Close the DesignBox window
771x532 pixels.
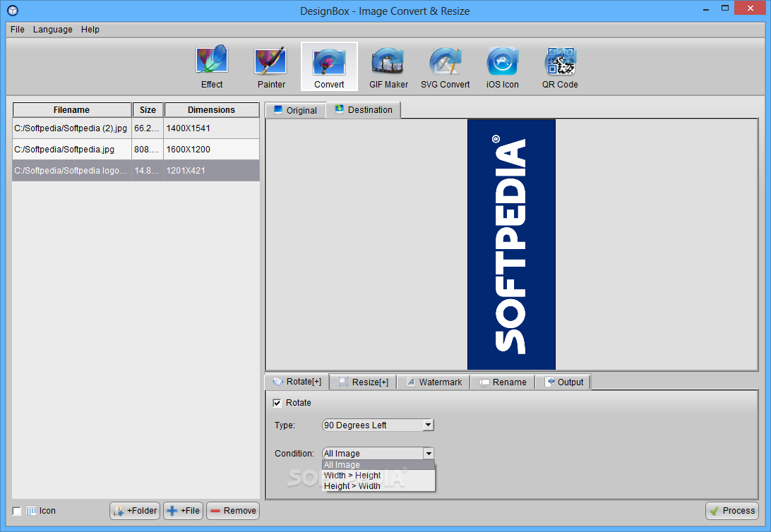click(x=751, y=8)
